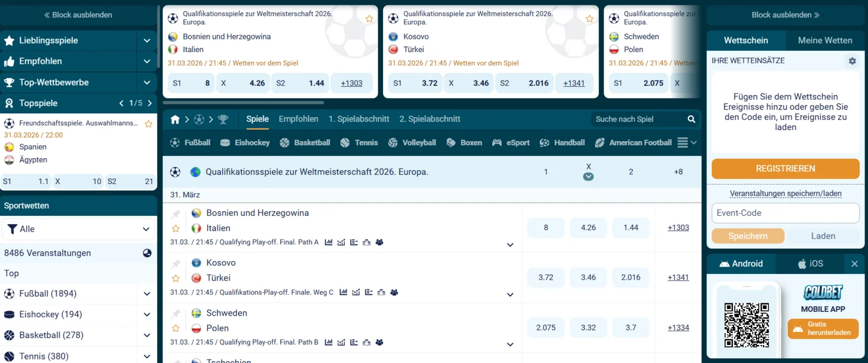Select the Tennis sport icon
This screenshot has height=363, width=868.
(x=344, y=142)
